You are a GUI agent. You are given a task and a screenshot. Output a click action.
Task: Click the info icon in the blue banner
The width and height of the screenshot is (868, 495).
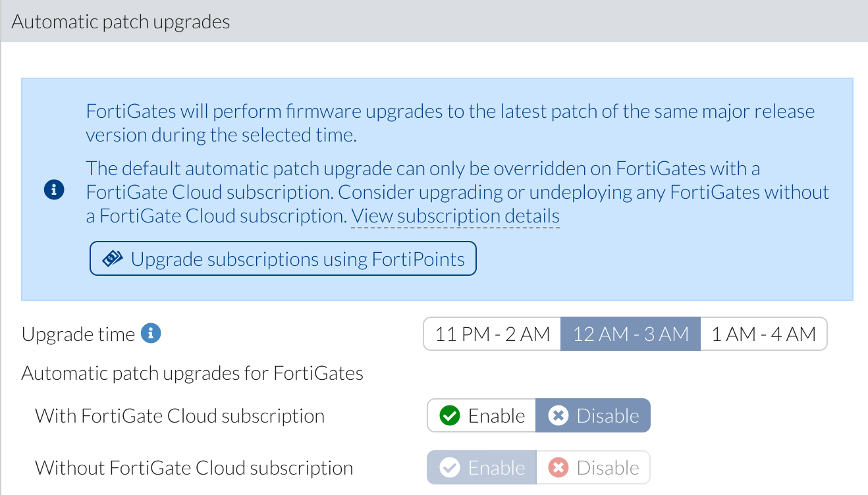coord(54,190)
